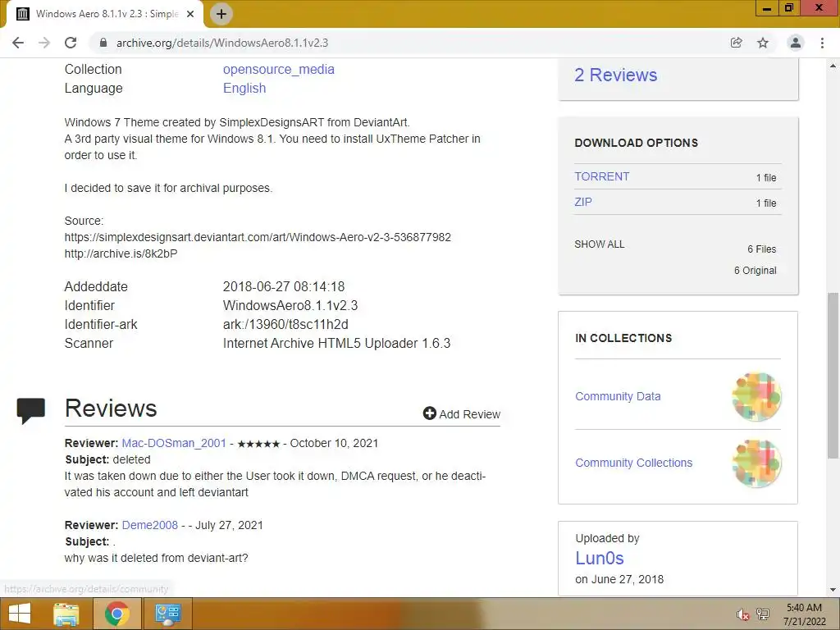Viewport: 840px width, 630px height.
Task: Click the Addeddate value 2018-06-27 08:14:18
Action: [x=284, y=286]
